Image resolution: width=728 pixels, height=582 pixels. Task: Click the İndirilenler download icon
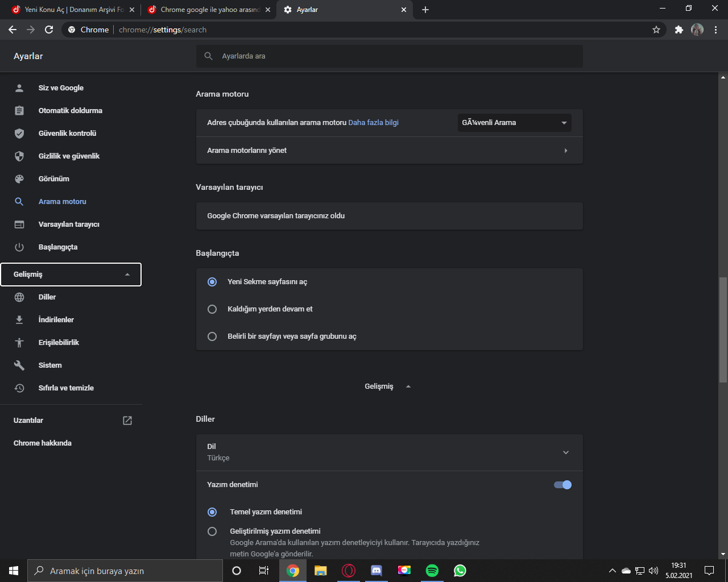point(19,320)
